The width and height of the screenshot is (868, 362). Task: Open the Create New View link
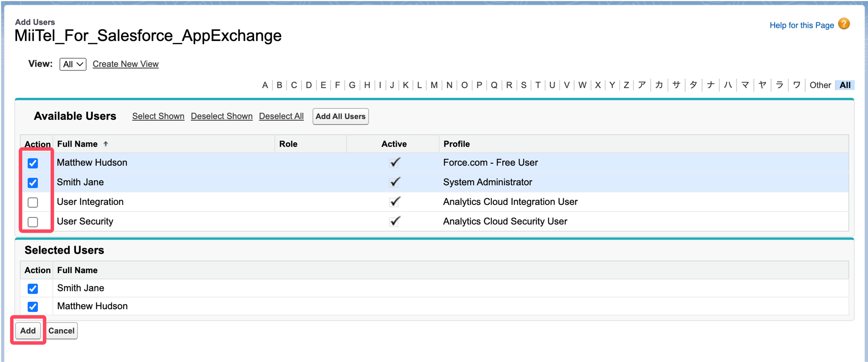coord(125,64)
